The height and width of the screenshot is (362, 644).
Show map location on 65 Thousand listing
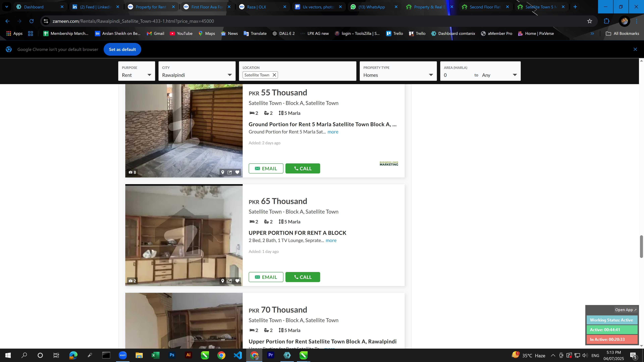pyautogui.click(x=223, y=281)
